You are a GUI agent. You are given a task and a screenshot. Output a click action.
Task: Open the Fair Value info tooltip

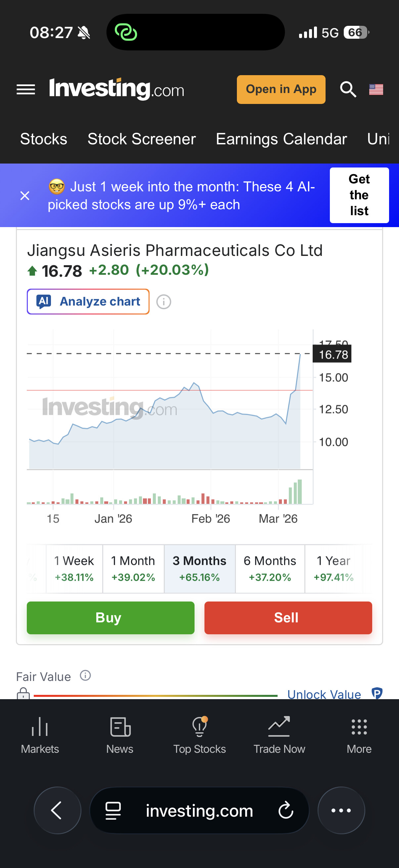[x=86, y=676]
